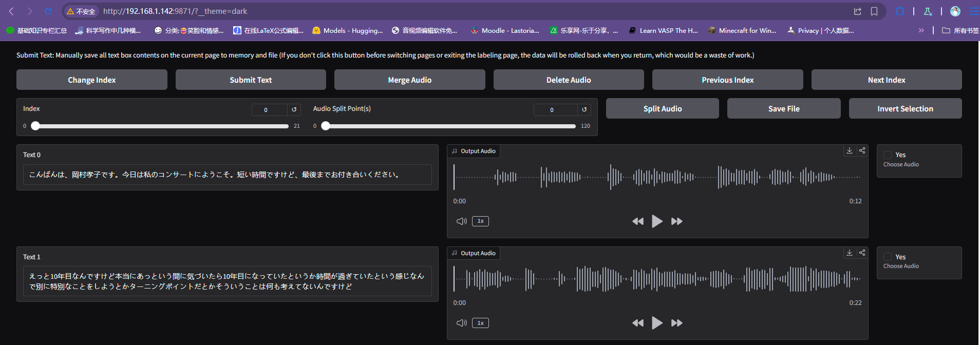Image resolution: width=980 pixels, height=345 pixels.
Task: Click inside the Text 0 text box
Action: pos(228,175)
